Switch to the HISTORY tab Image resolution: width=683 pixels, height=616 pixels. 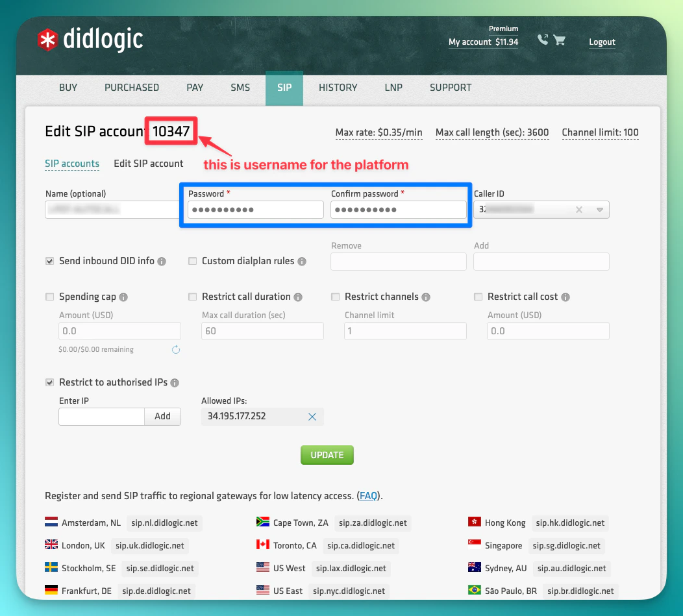(x=338, y=88)
